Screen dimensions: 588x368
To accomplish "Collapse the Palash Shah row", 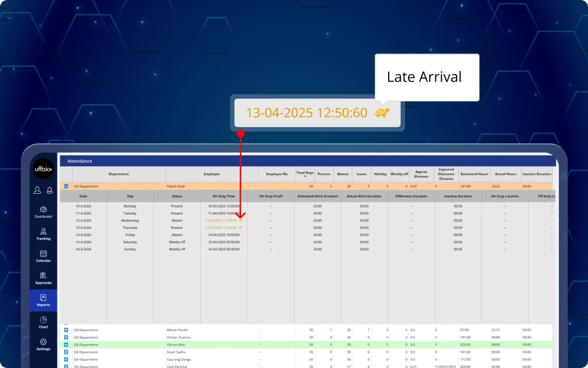I will tap(66, 186).
